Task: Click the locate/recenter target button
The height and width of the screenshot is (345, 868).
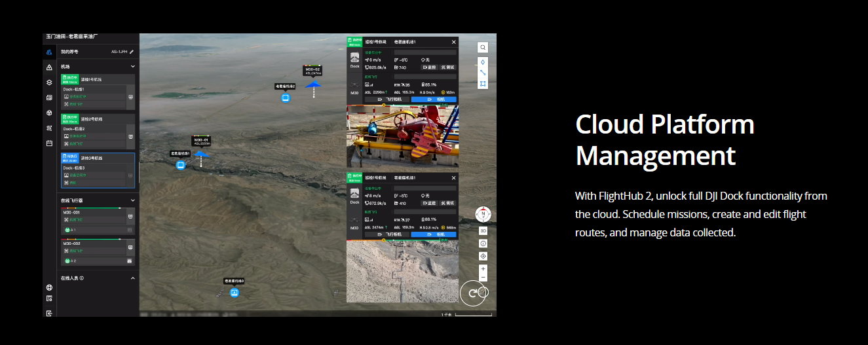Action: click(483, 256)
